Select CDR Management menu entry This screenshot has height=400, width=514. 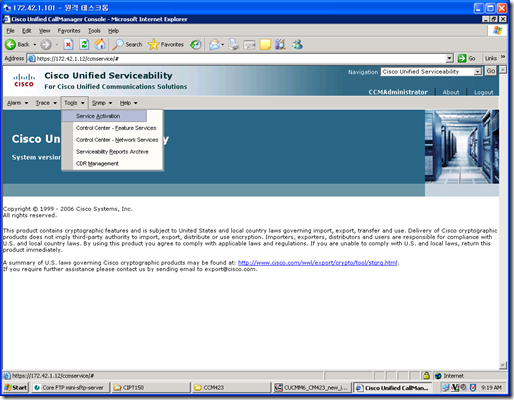[97, 163]
